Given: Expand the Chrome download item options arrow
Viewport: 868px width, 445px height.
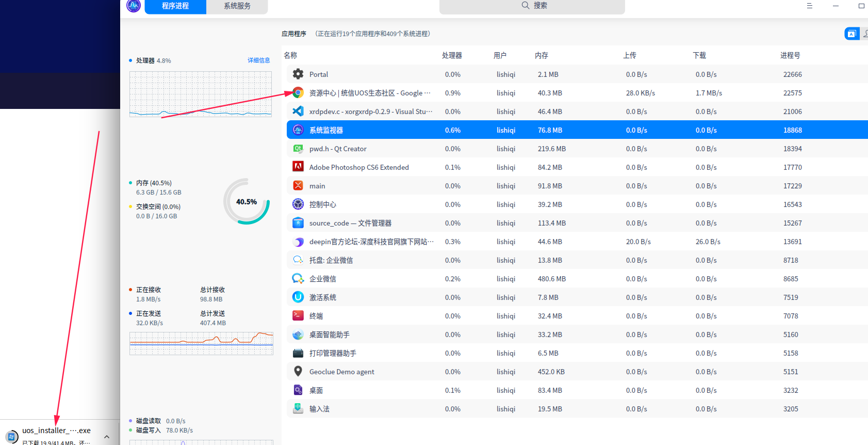Looking at the screenshot, I should 107,437.
